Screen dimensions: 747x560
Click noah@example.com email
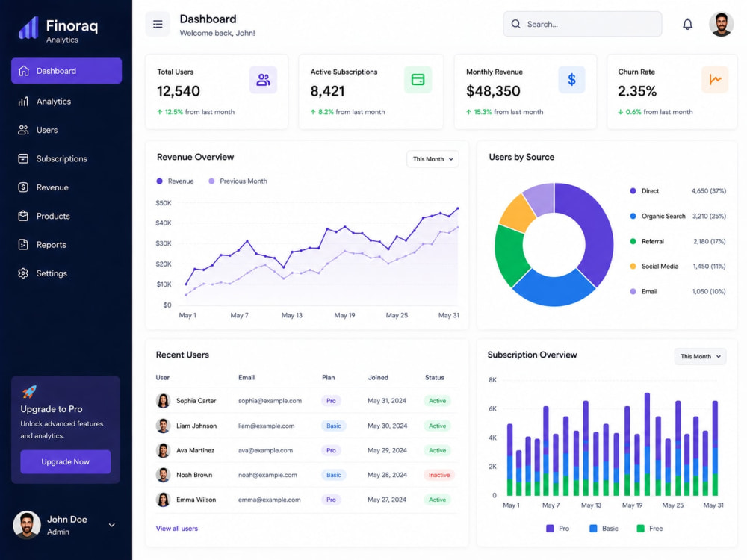pyautogui.click(x=267, y=475)
